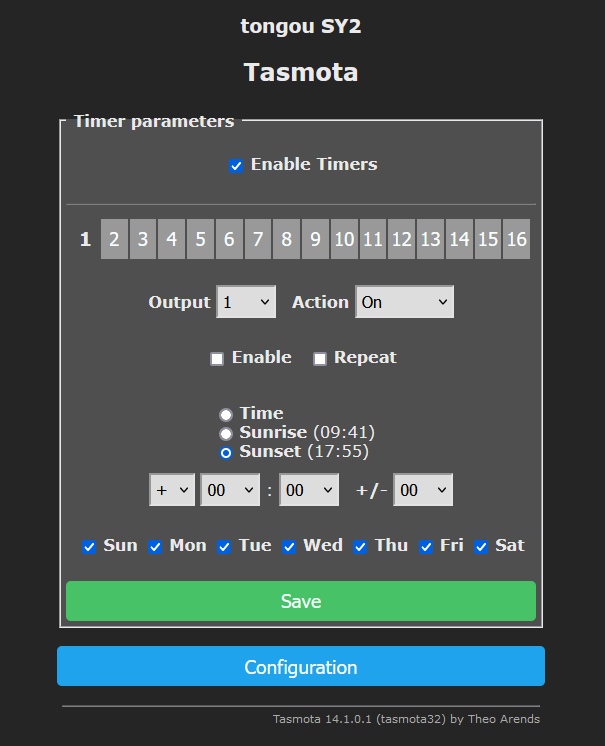Open timer tab 15

point(488,239)
